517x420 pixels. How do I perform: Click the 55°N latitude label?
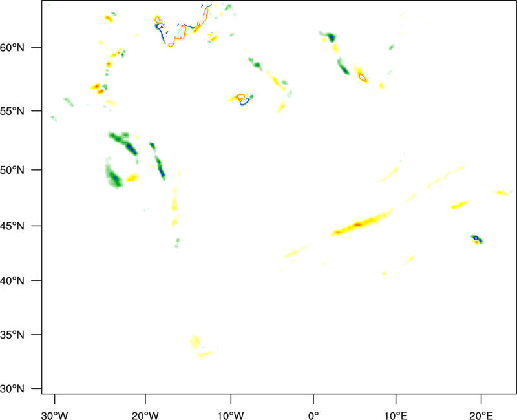click(x=12, y=111)
